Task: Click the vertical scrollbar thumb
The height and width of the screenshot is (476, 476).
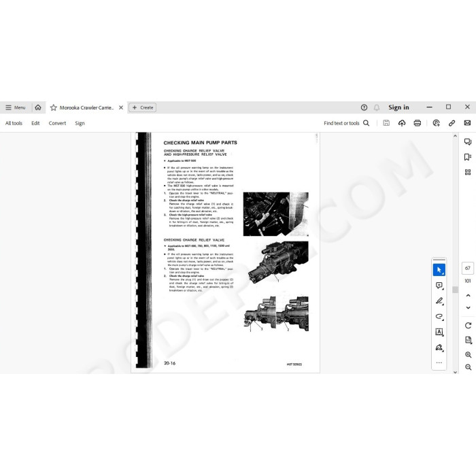Action: pyautogui.click(x=455, y=290)
